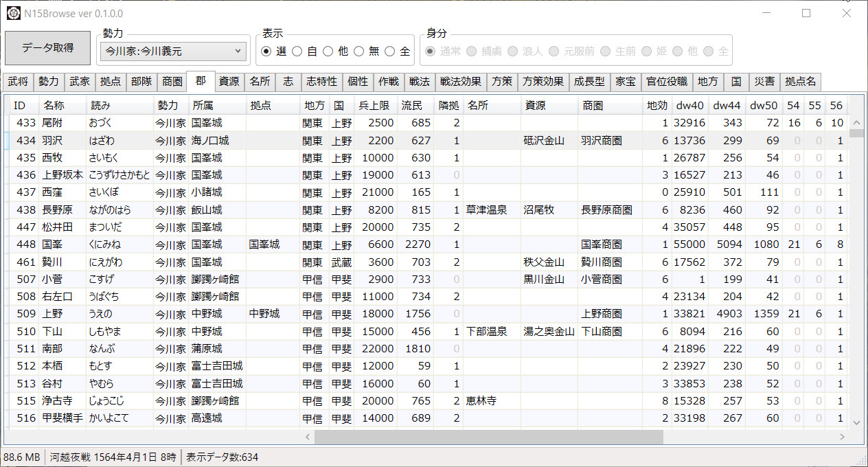Click the horizontal scrollbar right arrow
The image size is (868, 467).
pyautogui.click(x=842, y=437)
